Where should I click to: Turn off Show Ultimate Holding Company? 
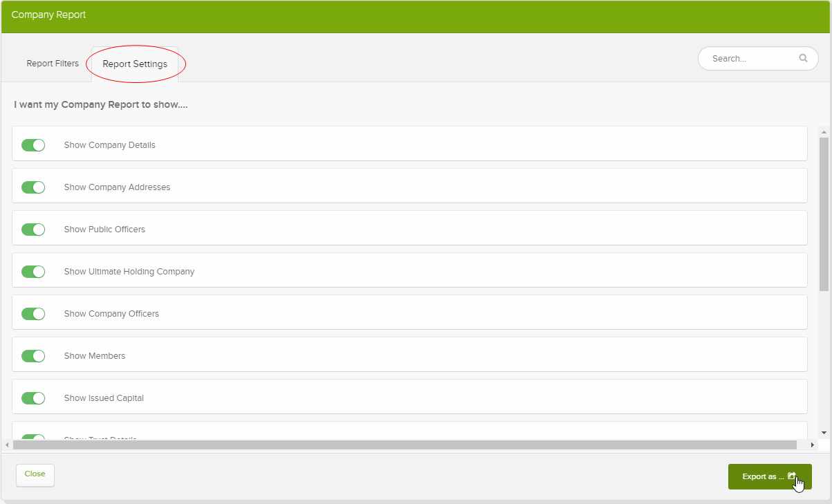(x=33, y=272)
